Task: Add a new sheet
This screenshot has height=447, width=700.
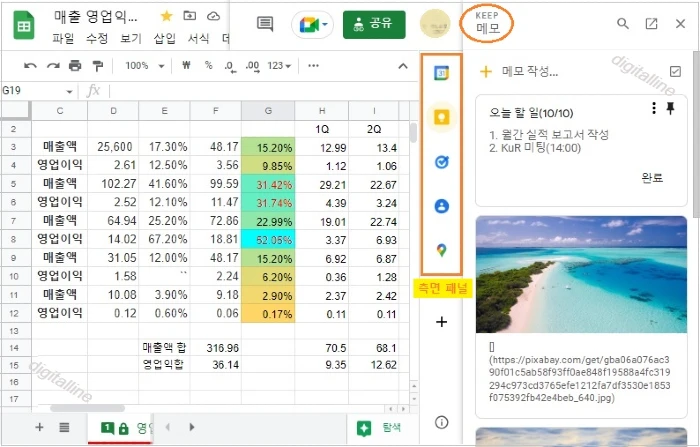Action: [x=39, y=427]
